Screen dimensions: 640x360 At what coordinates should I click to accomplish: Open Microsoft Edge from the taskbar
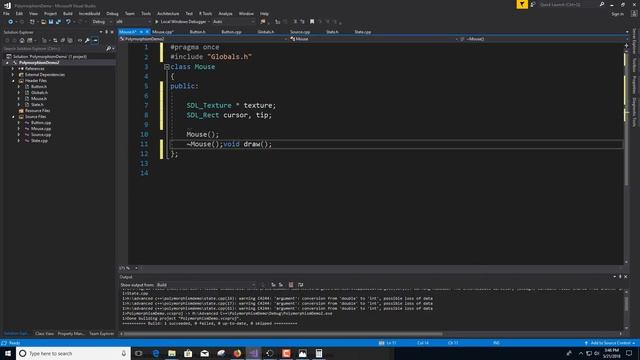point(156,353)
